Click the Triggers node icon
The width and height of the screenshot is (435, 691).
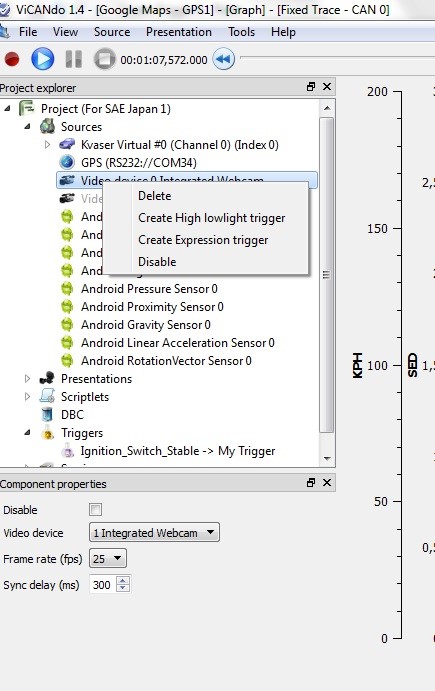pyautogui.click(x=47, y=434)
